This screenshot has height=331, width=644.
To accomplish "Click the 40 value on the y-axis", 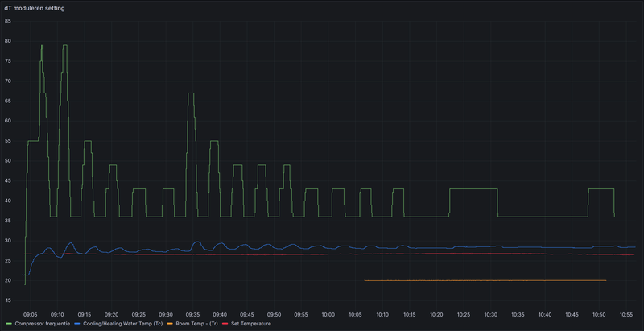I will click(x=7, y=201).
